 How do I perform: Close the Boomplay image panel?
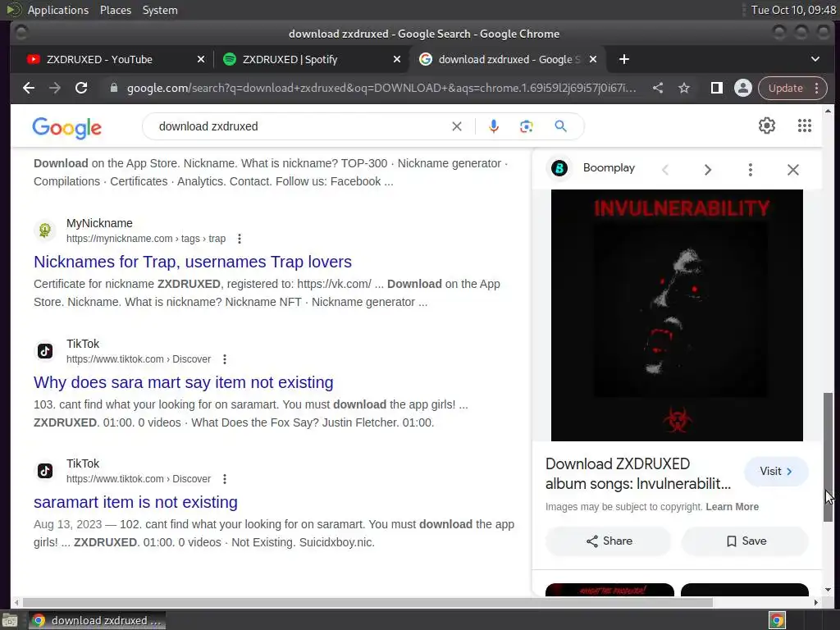(x=793, y=170)
